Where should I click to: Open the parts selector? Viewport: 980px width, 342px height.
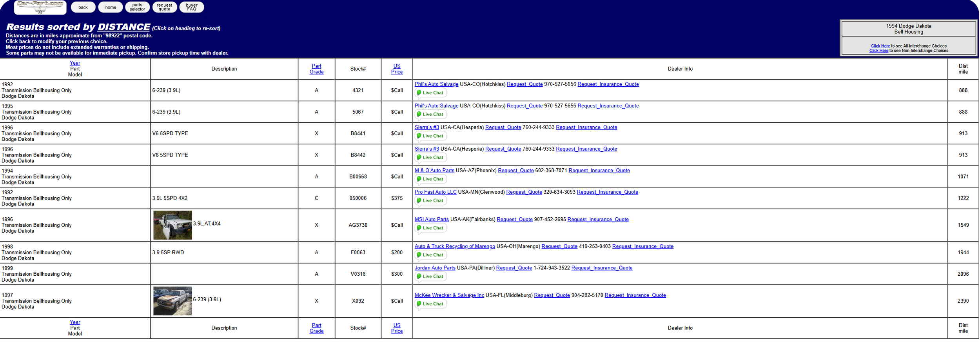pos(137,7)
